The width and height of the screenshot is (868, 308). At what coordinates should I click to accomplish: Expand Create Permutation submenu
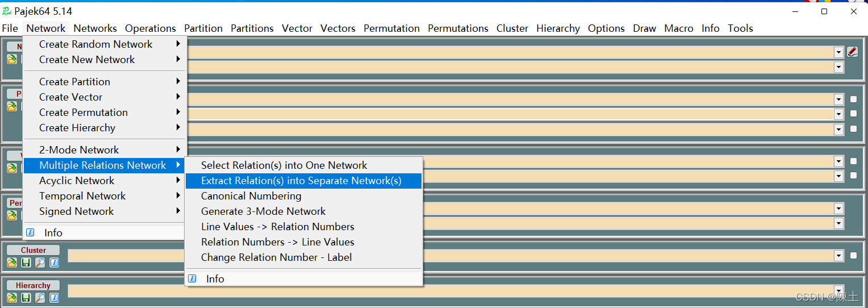tap(105, 113)
